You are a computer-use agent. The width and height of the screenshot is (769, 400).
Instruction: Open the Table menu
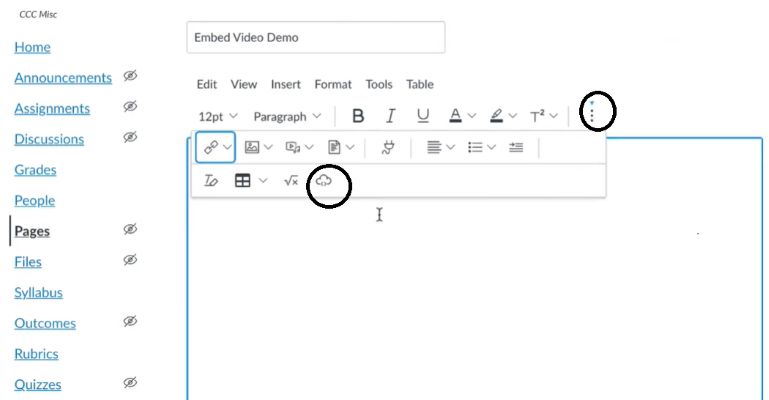(x=420, y=84)
